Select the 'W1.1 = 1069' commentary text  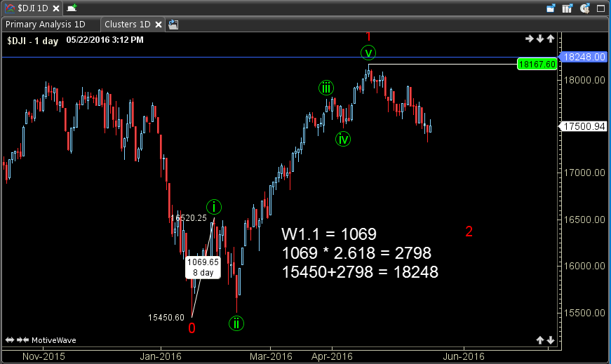coord(329,234)
